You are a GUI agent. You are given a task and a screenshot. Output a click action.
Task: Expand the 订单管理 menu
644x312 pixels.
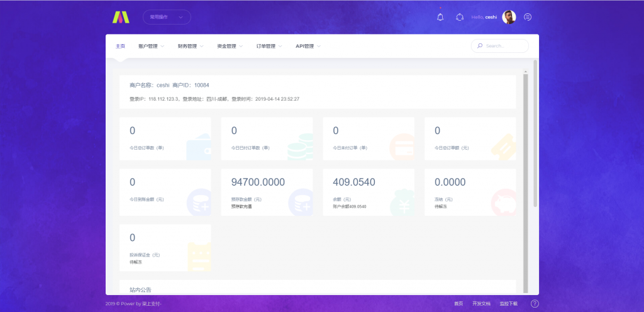click(269, 46)
